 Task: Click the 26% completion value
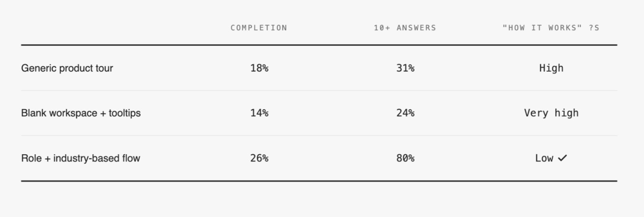click(259, 158)
